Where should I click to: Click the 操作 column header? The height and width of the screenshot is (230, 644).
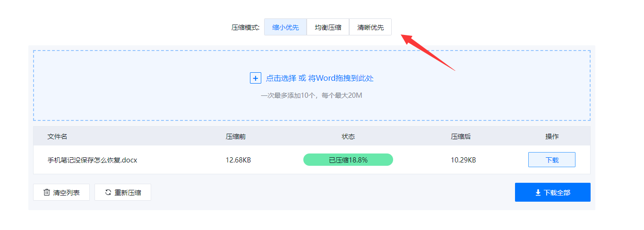click(552, 136)
